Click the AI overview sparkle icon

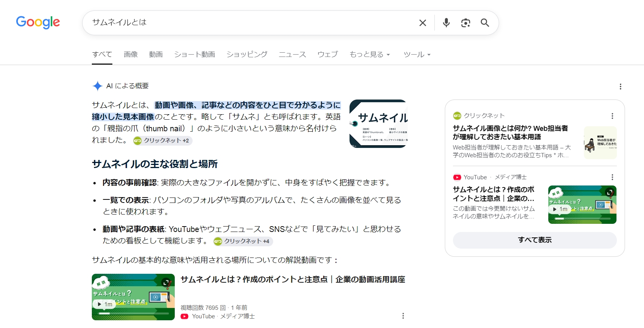coord(98,86)
